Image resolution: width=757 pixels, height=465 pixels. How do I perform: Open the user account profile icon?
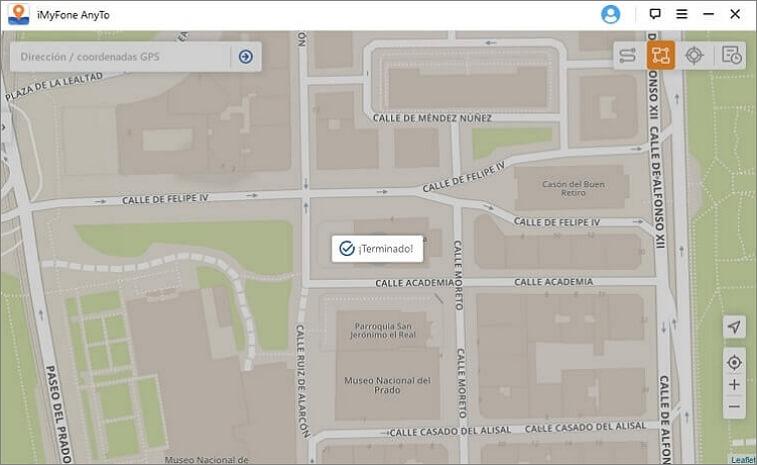pos(610,14)
